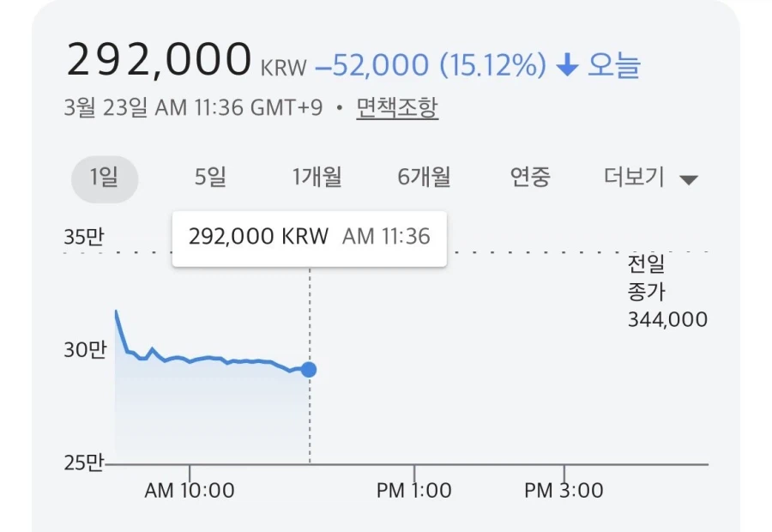This screenshot has width=772, height=532.
Task: Click the blue down arrow icon
Action: (568, 66)
